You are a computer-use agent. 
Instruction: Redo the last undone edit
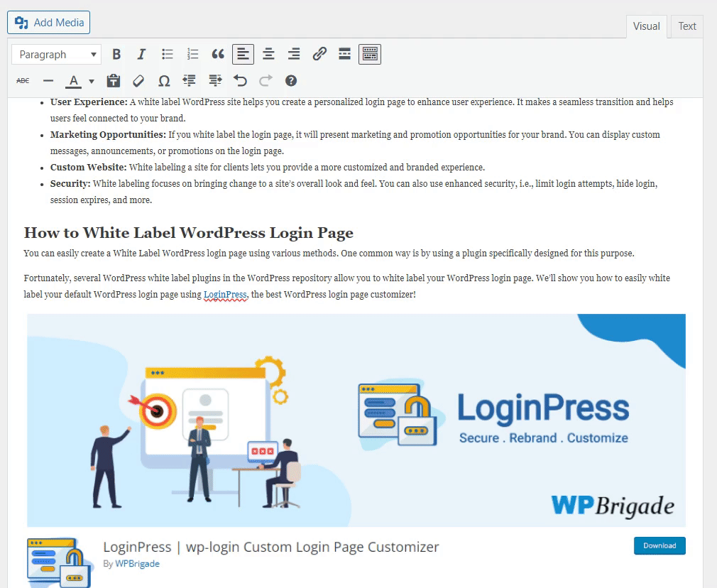coord(266,81)
